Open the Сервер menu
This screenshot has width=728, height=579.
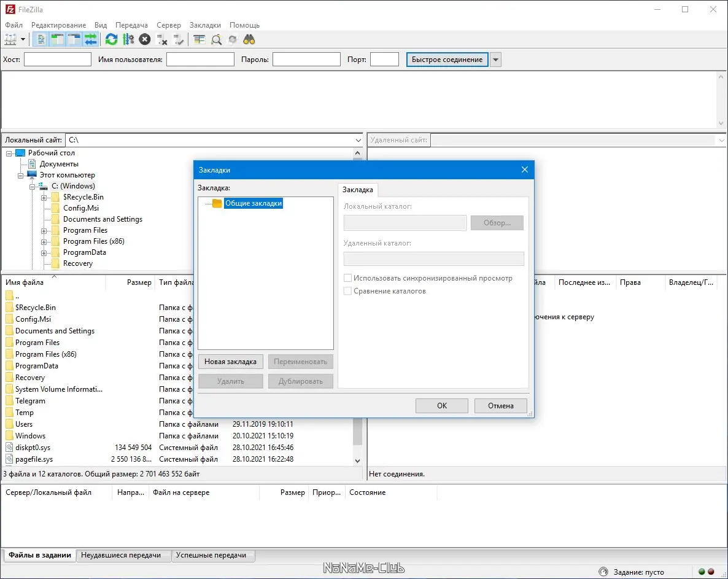point(169,25)
